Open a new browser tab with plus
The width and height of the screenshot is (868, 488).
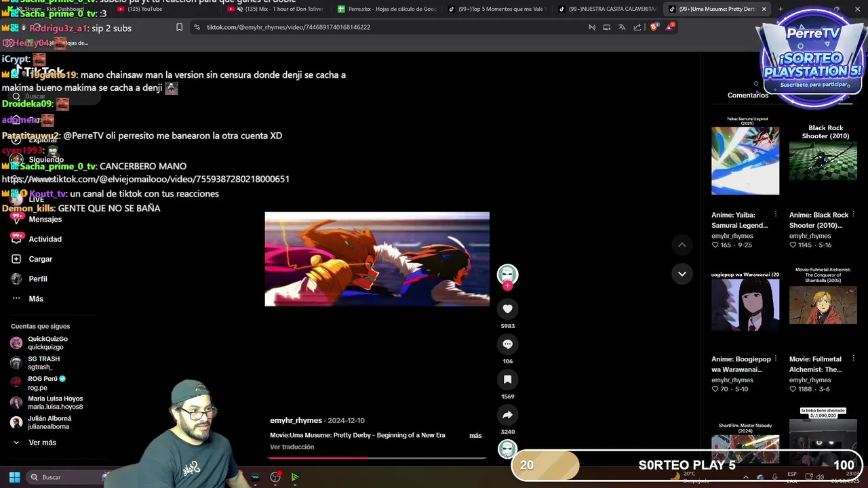coord(781,9)
